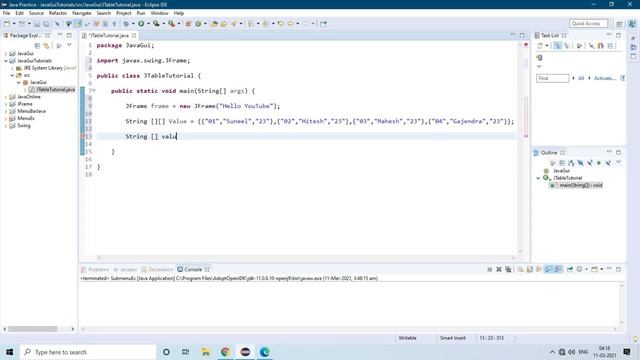Click the editor horizontal scrollbar
The height and width of the screenshot is (360, 640).
[x=306, y=258]
